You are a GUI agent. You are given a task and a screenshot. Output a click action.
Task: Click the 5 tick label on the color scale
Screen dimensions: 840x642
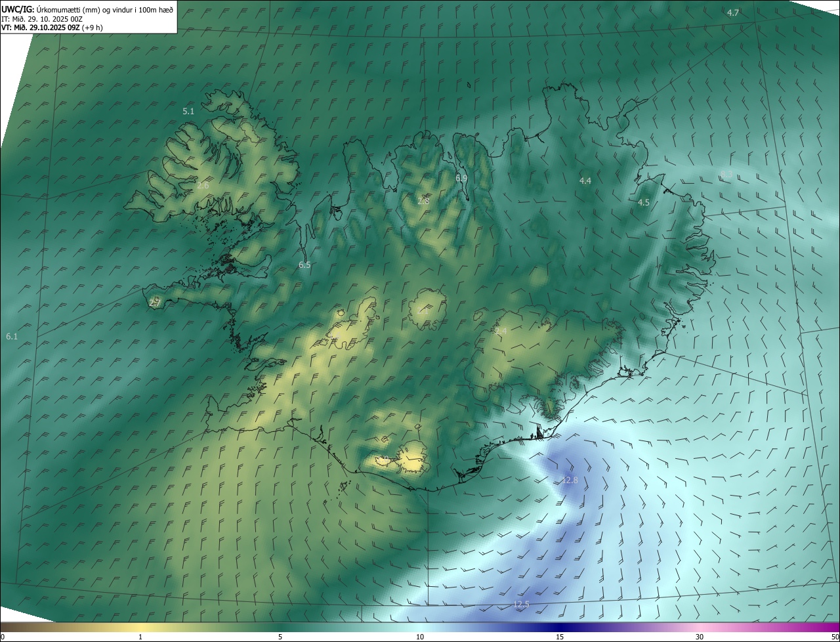pos(280,637)
